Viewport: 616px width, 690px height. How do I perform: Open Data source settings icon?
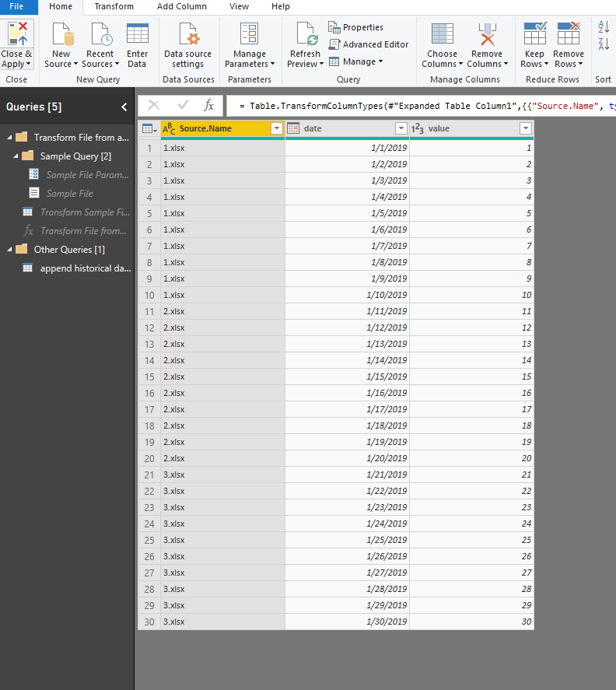point(189,34)
